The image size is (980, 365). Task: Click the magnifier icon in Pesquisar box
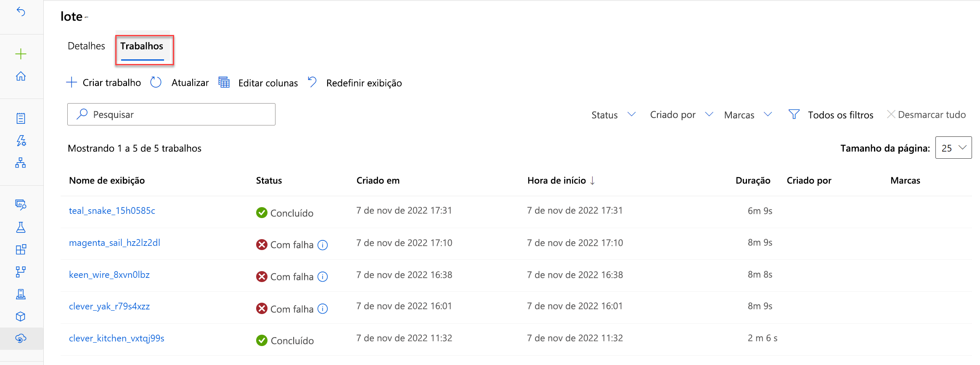82,114
